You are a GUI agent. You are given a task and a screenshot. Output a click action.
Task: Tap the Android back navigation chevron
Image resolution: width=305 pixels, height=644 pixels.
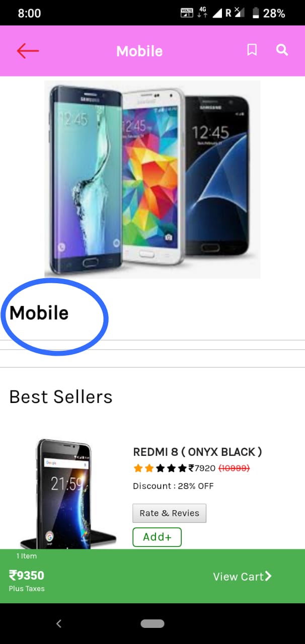(x=59, y=624)
